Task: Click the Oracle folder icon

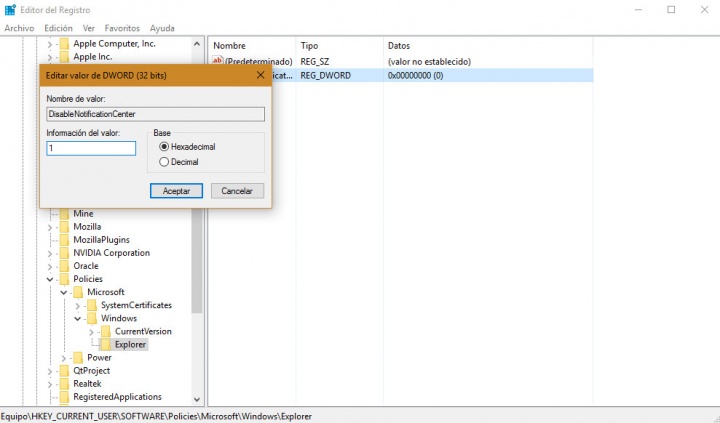Action: coord(64,266)
